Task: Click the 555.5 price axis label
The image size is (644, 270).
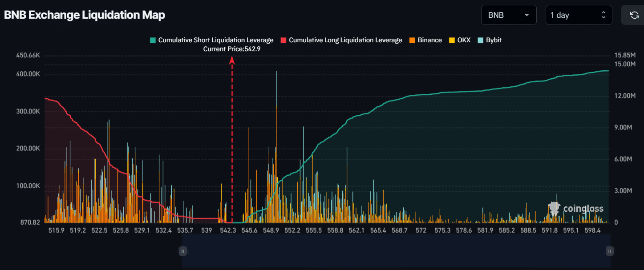Action: (x=314, y=230)
